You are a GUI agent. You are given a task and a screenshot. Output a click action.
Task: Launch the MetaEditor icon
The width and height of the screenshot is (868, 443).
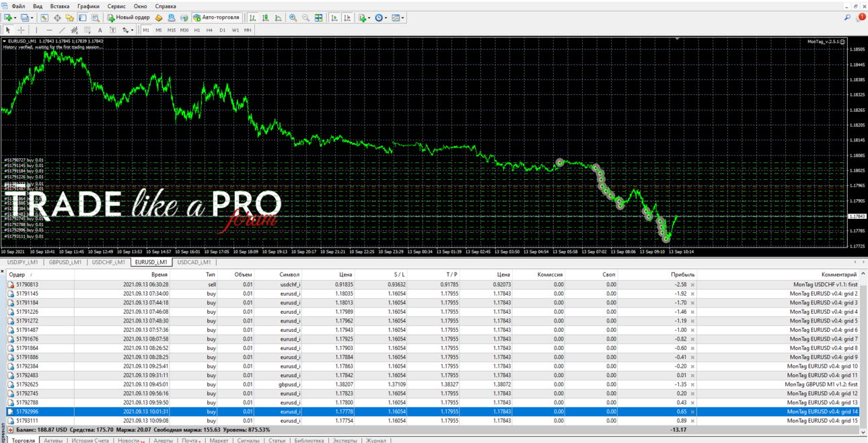[x=159, y=18]
